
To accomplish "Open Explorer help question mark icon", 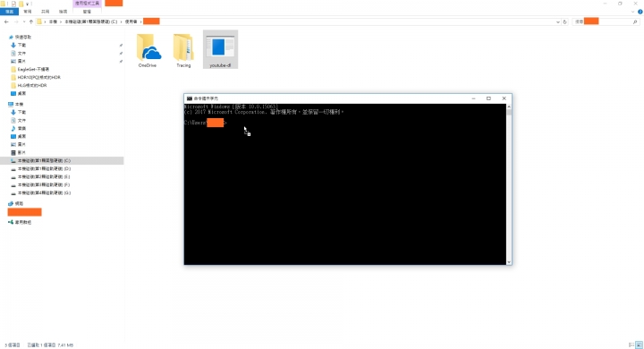I will pos(640,12).
